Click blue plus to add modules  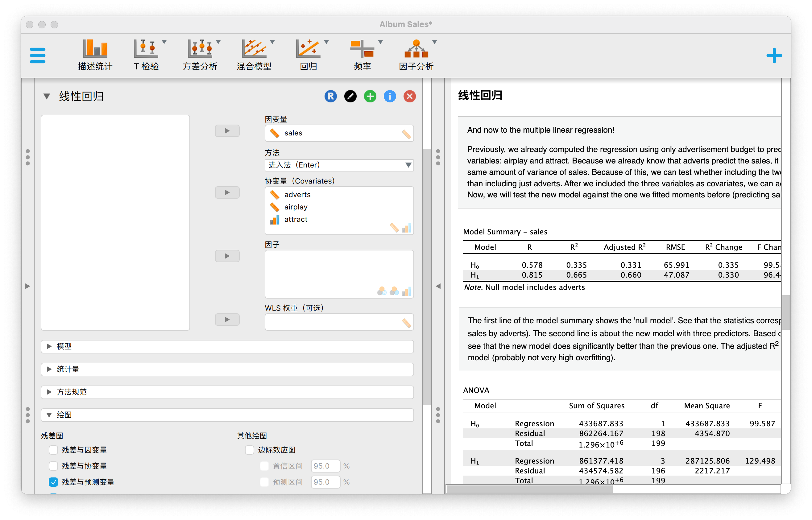pos(774,56)
